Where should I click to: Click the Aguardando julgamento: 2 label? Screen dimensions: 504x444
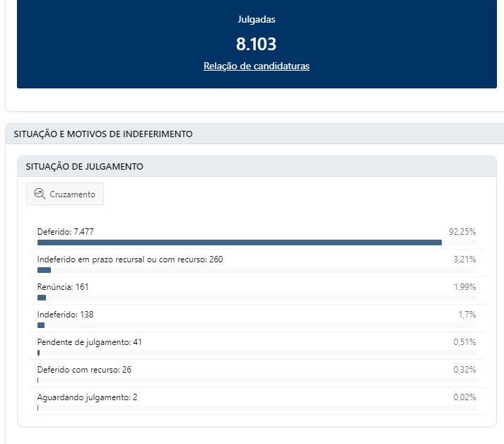pyautogui.click(x=87, y=397)
